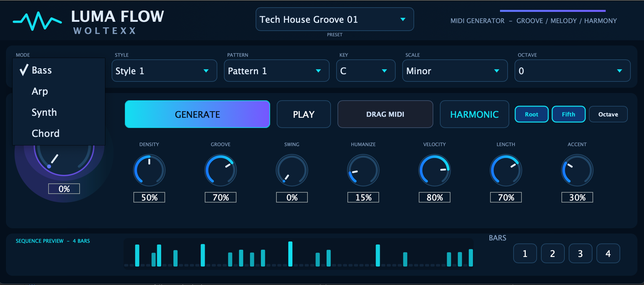Expand the Minor scale dropdown
644x285 pixels.
(x=455, y=71)
